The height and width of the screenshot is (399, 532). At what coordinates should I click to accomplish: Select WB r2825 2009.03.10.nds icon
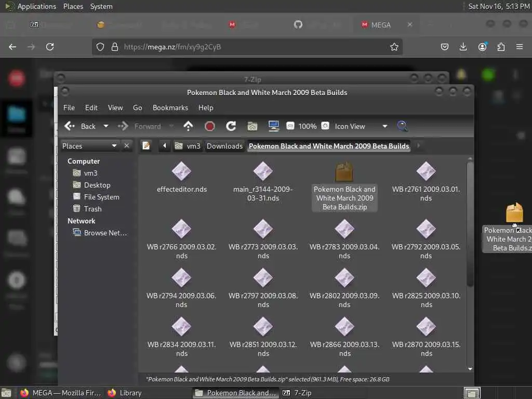426,277
